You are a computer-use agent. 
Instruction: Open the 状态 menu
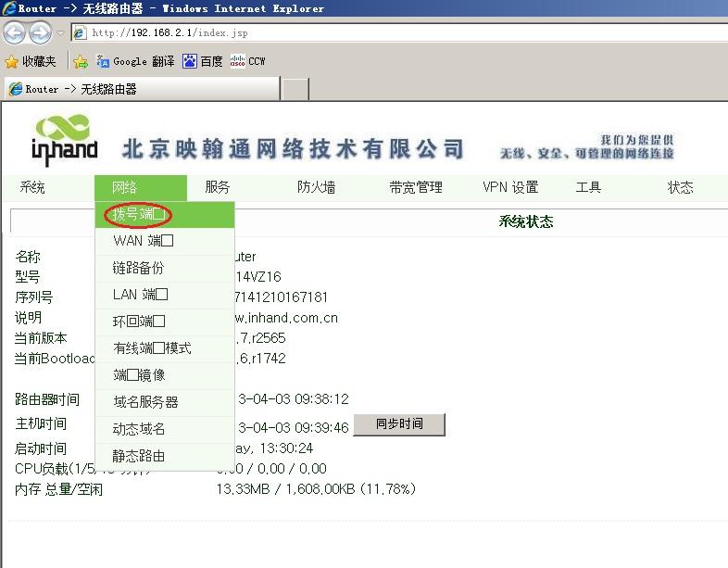pyautogui.click(x=680, y=187)
